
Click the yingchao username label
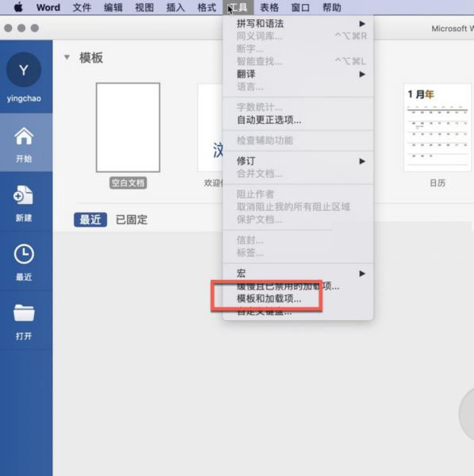click(x=24, y=98)
